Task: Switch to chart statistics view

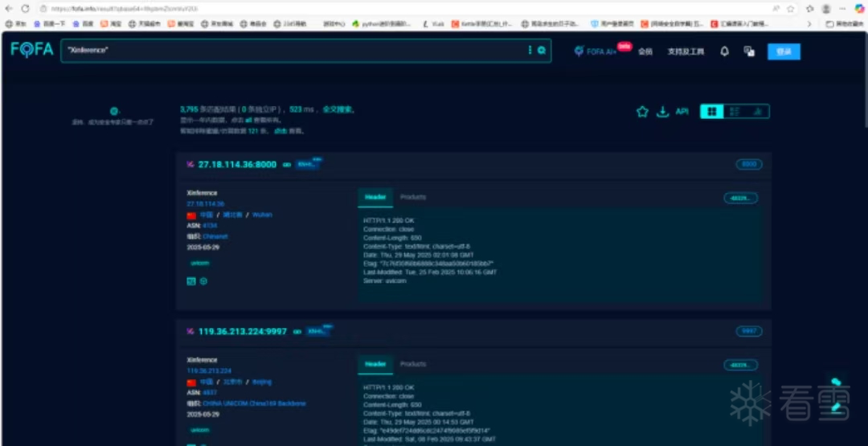Action: (x=757, y=112)
